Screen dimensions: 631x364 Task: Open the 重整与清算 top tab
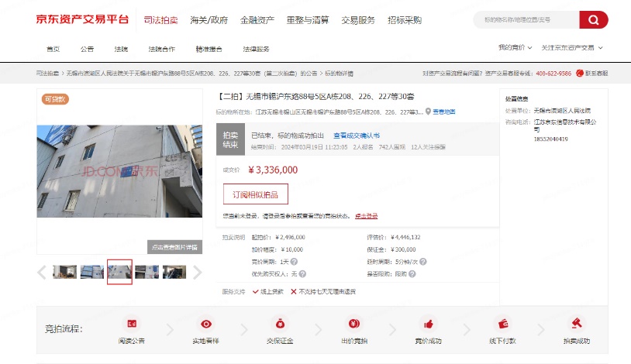[x=308, y=20]
